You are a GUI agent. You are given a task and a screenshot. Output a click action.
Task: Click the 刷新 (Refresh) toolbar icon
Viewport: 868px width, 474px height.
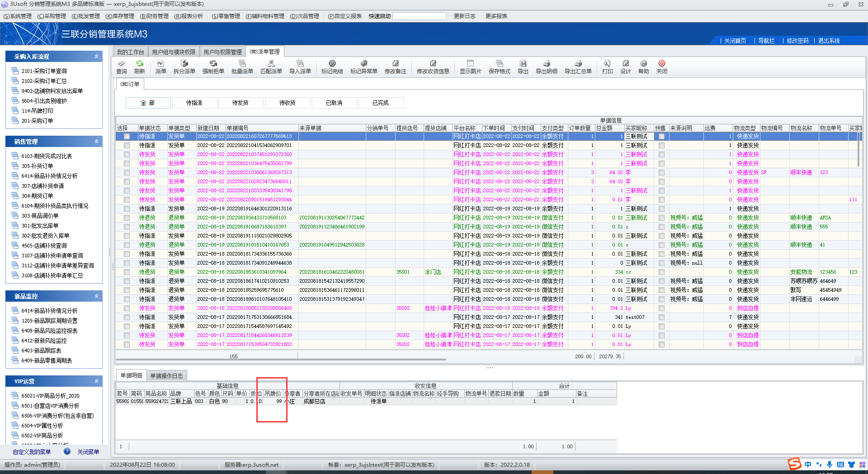pos(140,66)
